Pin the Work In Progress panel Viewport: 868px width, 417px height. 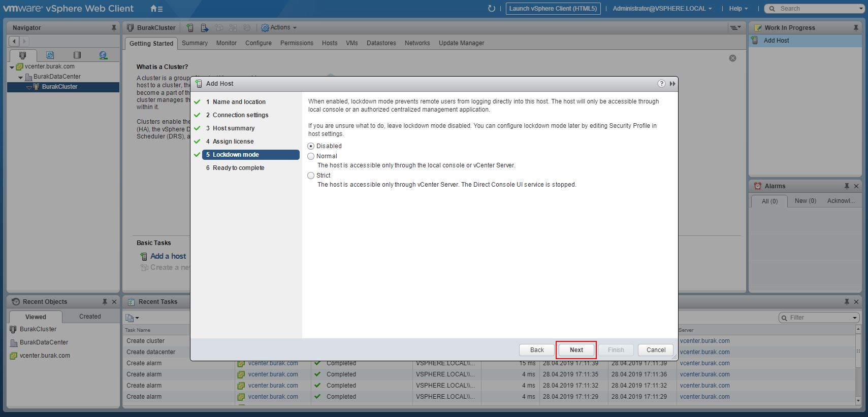856,28
